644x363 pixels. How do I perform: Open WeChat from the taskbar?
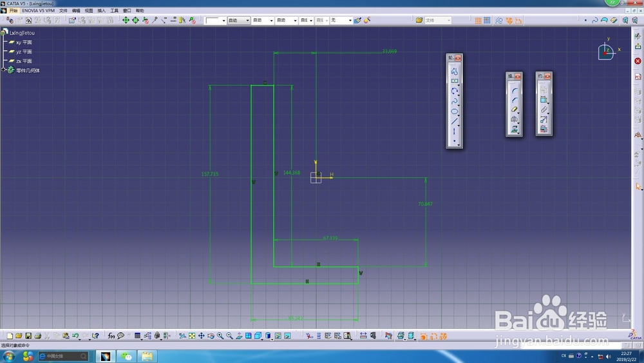click(126, 356)
